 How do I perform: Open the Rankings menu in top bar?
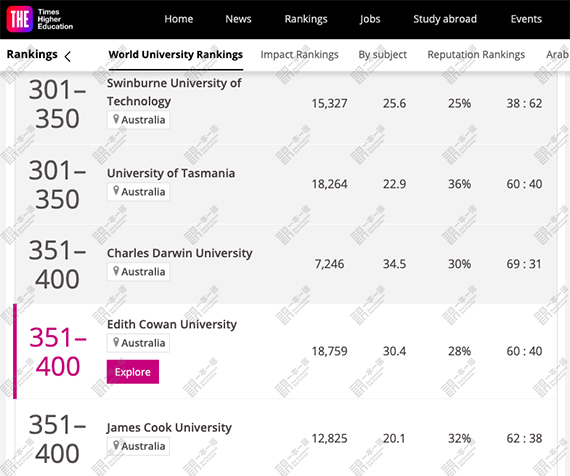click(306, 19)
